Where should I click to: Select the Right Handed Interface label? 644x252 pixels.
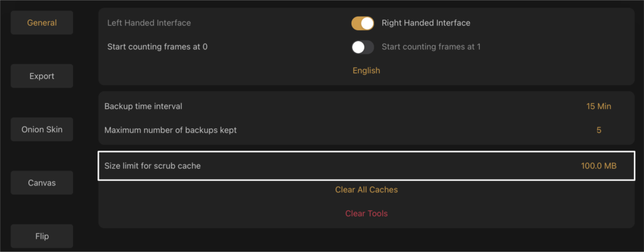click(426, 23)
